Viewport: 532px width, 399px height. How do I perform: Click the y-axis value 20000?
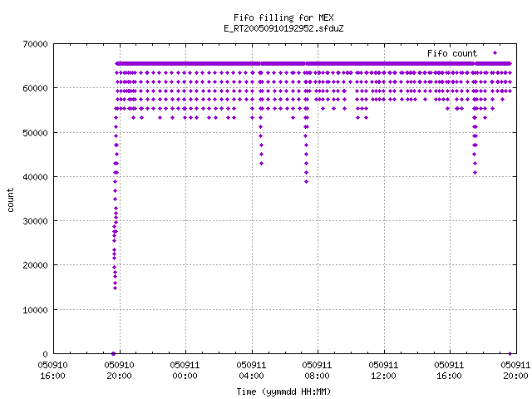tap(35, 265)
